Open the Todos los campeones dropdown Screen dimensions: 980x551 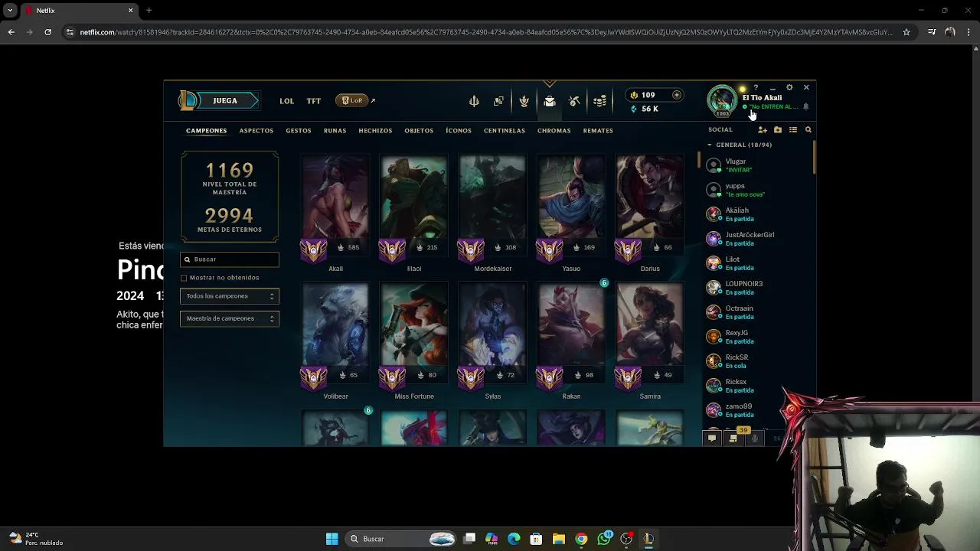(x=230, y=296)
